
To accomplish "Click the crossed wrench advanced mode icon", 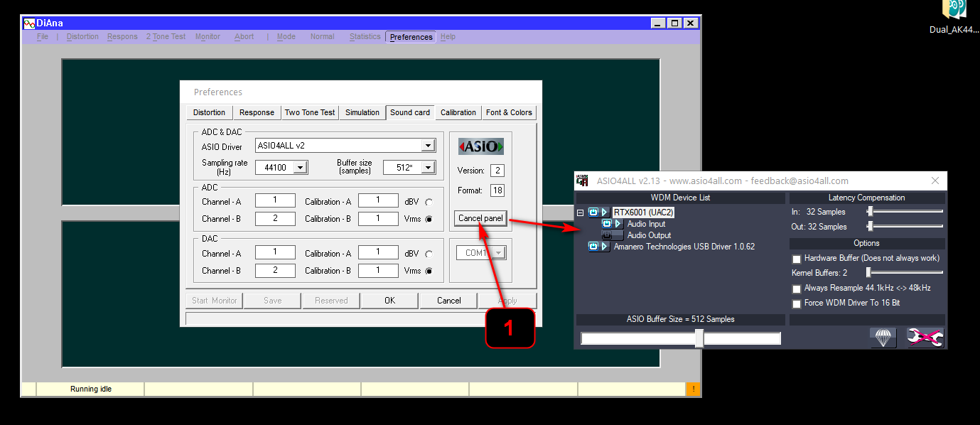I will [x=925, y=338].
